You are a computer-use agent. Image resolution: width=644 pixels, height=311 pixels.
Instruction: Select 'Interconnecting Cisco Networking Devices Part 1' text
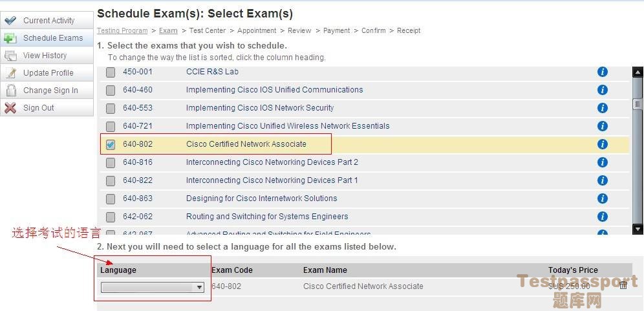(x=272, y=180)
